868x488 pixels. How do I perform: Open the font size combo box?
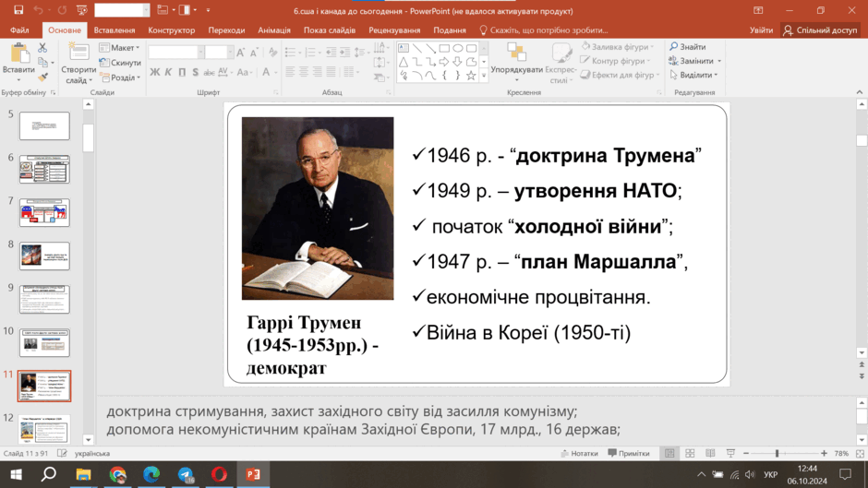pyautogui.click(x=219, y=53)
